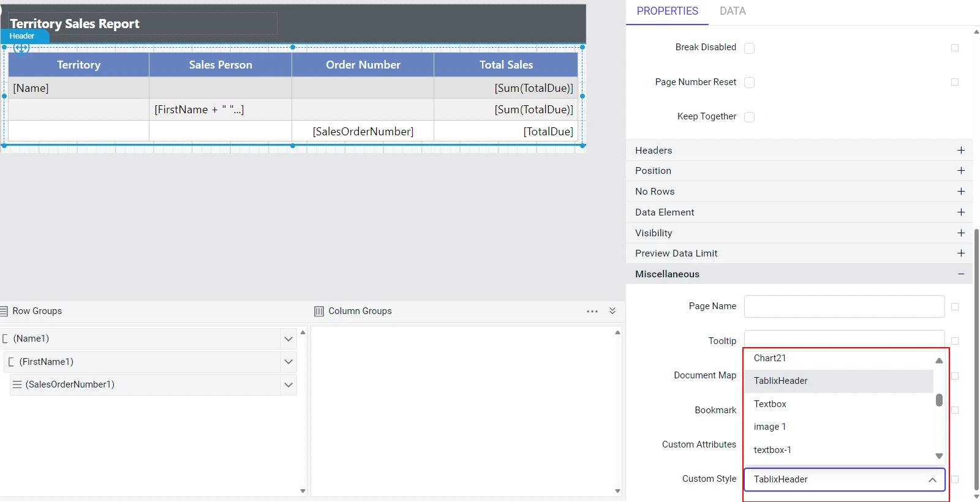Select the [Name] table cell

(78, 88)
